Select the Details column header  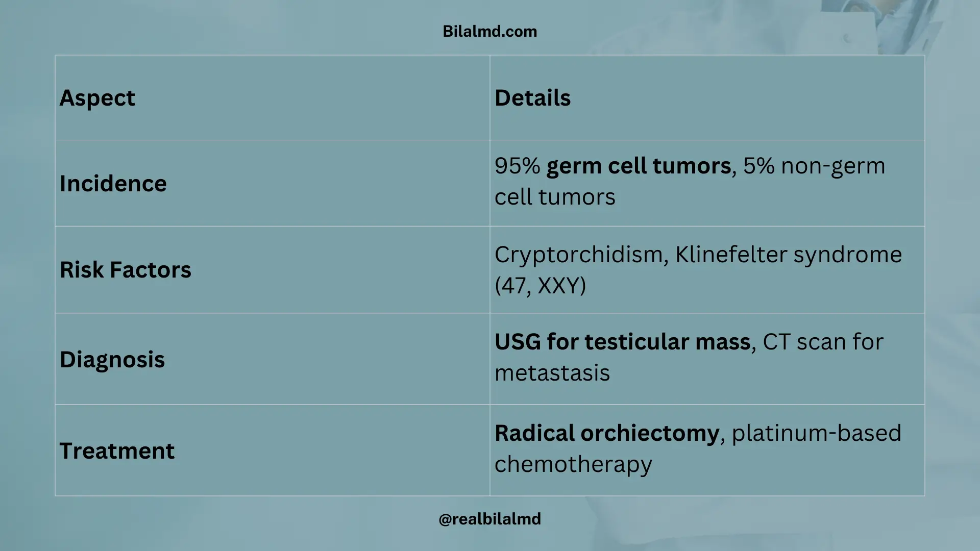532,98
